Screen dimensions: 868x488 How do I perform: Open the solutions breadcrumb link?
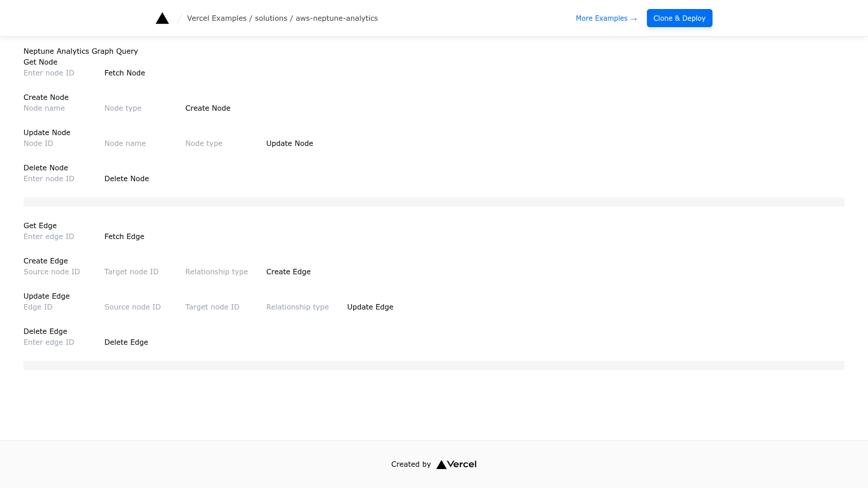click(x=271, y=18)
